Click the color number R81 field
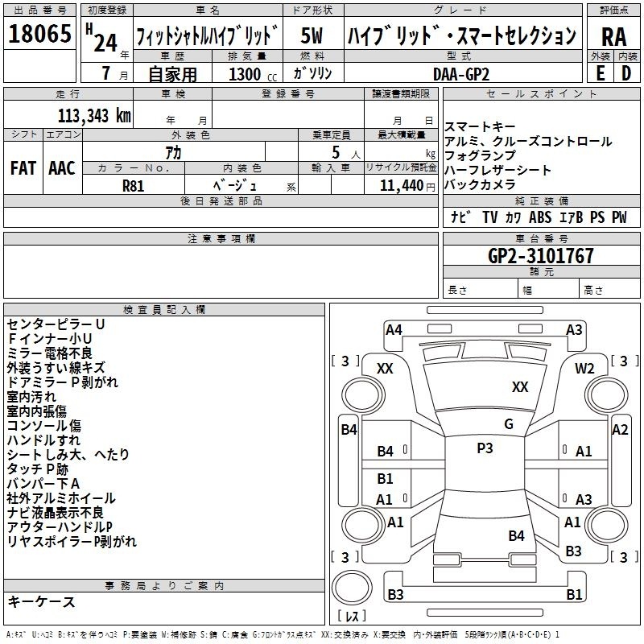This screenshot has width=644, height=644. pyautogui.click(x=134, y=184)
